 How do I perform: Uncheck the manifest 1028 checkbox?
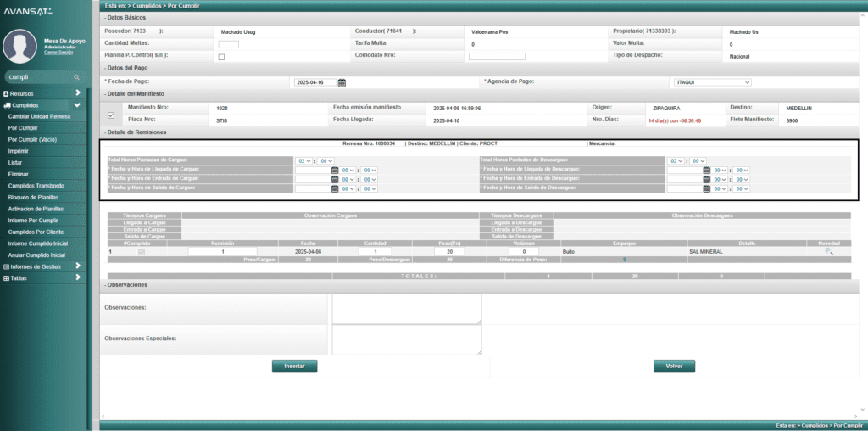pos(111,115)
